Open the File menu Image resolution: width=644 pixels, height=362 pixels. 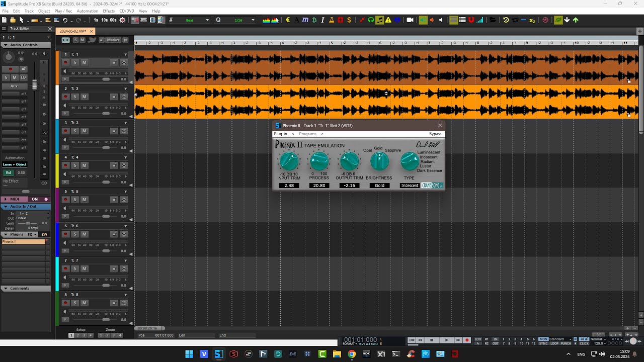coord(6,11)
